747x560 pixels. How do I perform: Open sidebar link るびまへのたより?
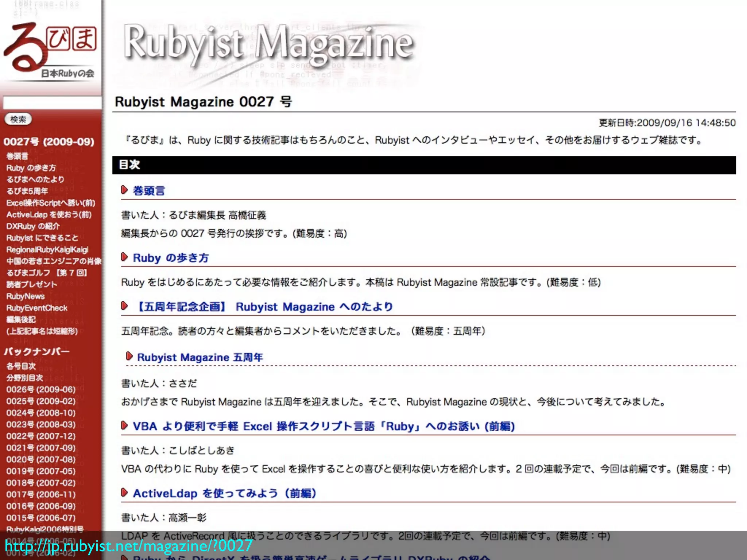pos(35,179)
